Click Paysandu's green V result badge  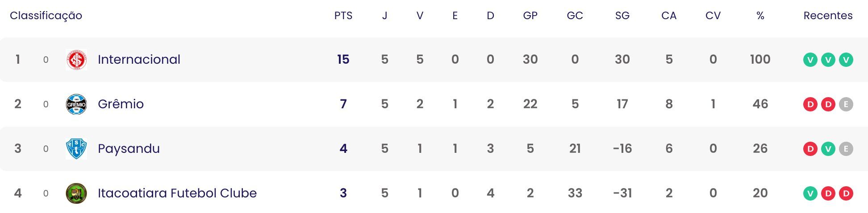point(828,149)
